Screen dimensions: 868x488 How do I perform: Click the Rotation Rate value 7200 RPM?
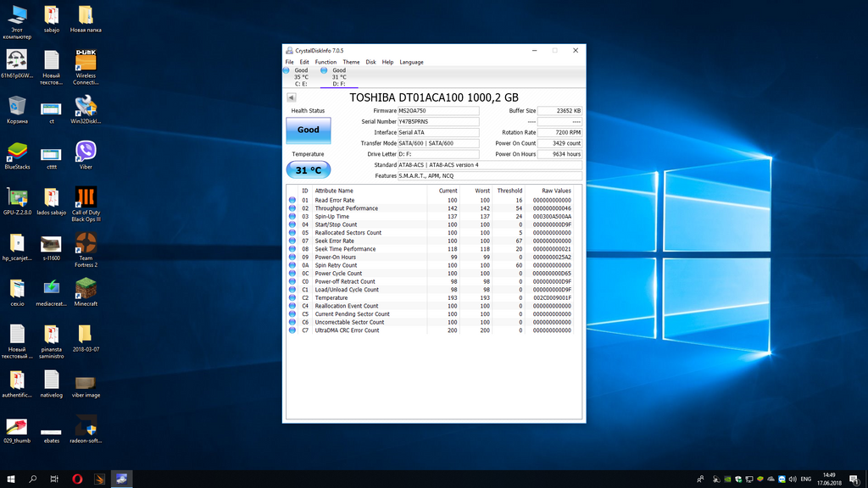point(559,132)
